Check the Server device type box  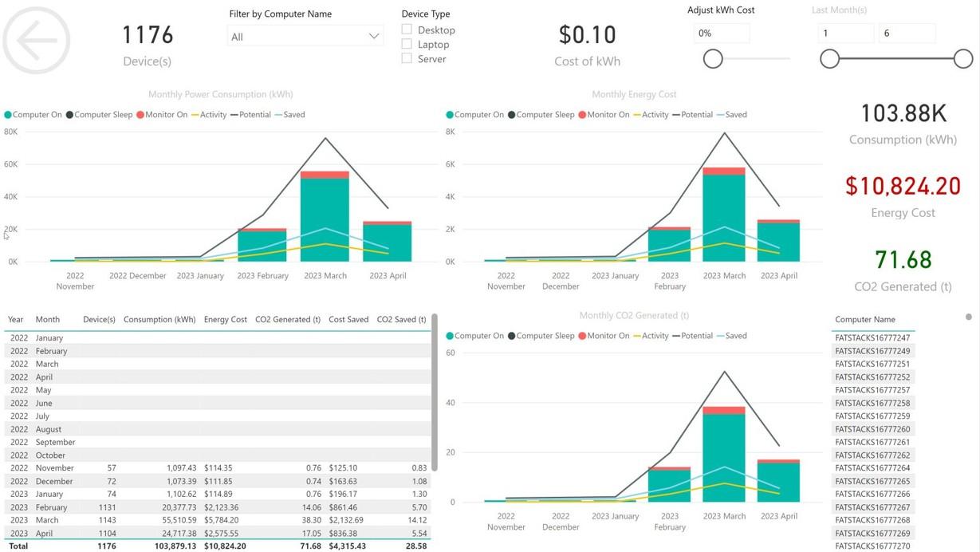click(407, 58)
